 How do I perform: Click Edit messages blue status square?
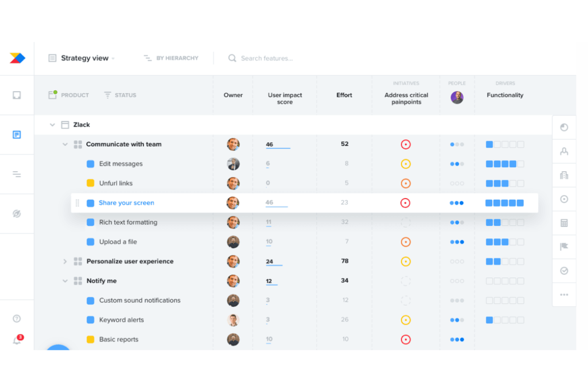click(91, 164)
